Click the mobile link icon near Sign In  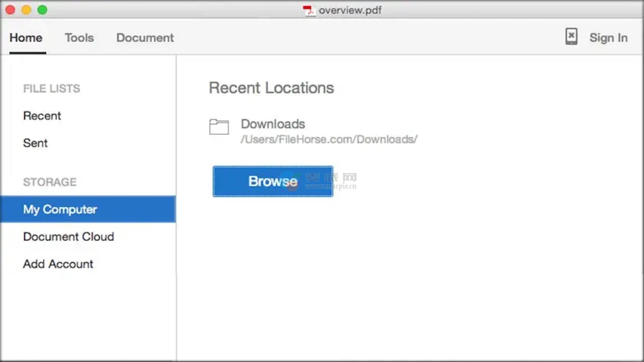click(571, 37)
